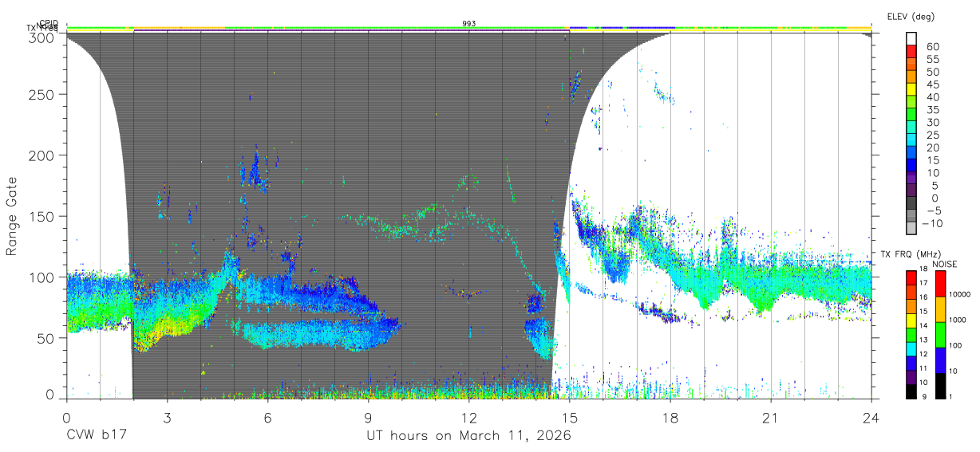Click the white top segment of the ELEV color bar
This screenshot has width=980, height=452.
point(911,39)
